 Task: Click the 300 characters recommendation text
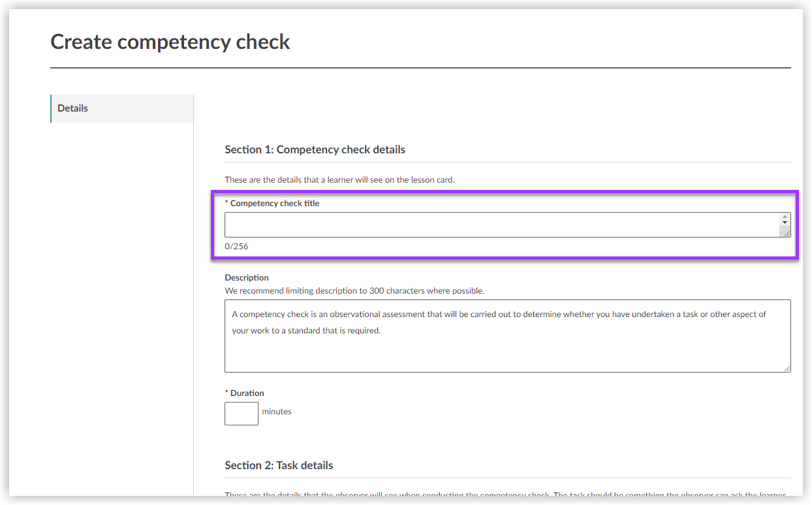point(347,290)
